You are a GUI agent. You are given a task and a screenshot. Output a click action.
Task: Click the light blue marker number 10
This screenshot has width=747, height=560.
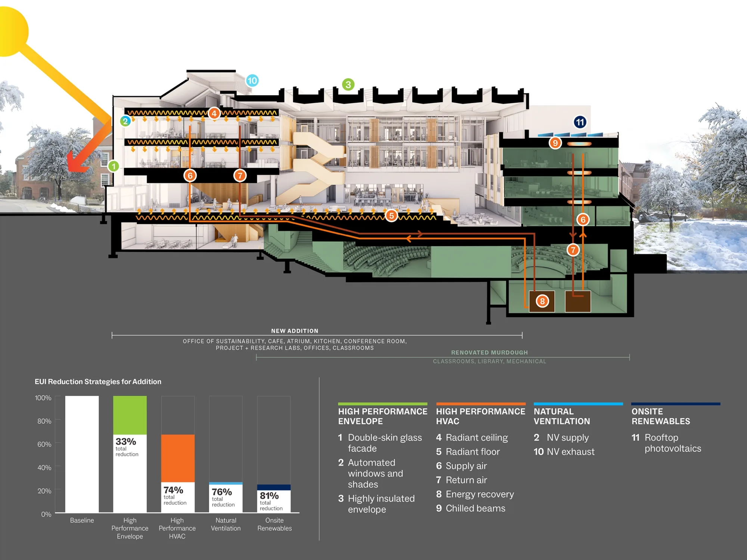click(x=252, y=81)
